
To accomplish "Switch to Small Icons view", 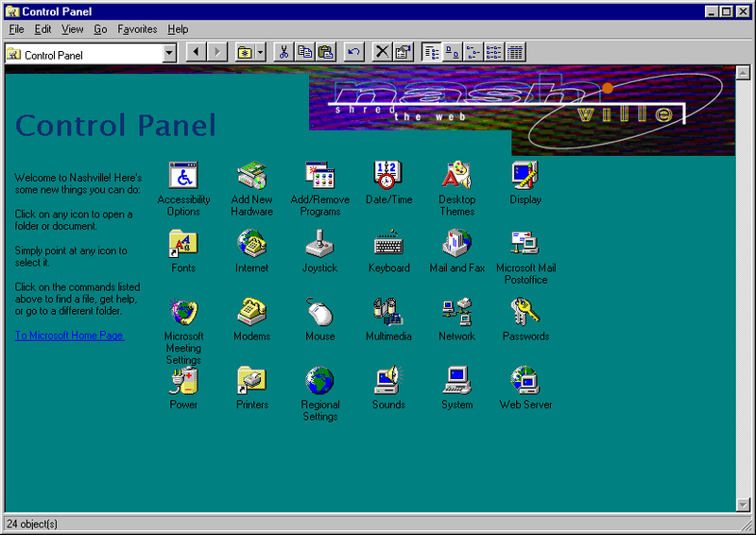I will (473, 52).
